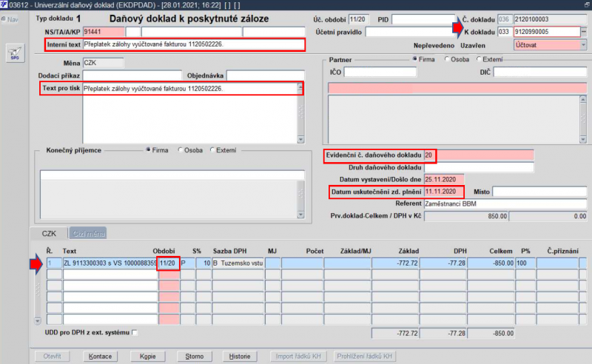Click the PID input field

(423, 19)
